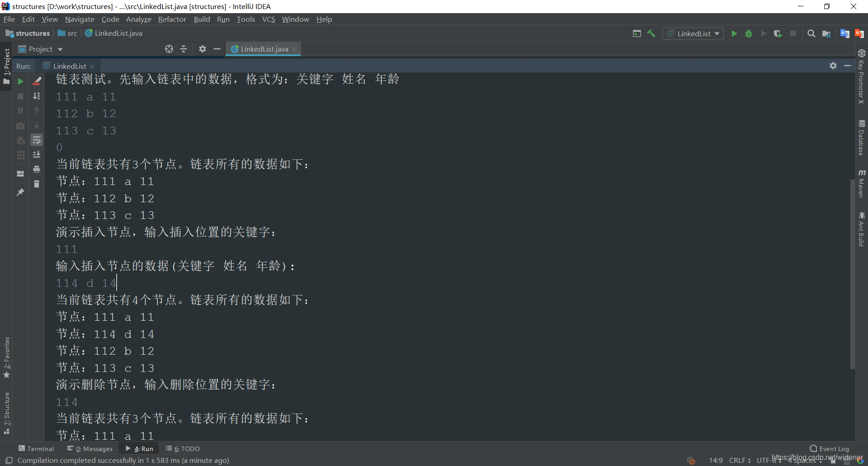Toggle the Key Promoter X panel
The height and width of the screenshot is (466, 868).
pos(861,77)
